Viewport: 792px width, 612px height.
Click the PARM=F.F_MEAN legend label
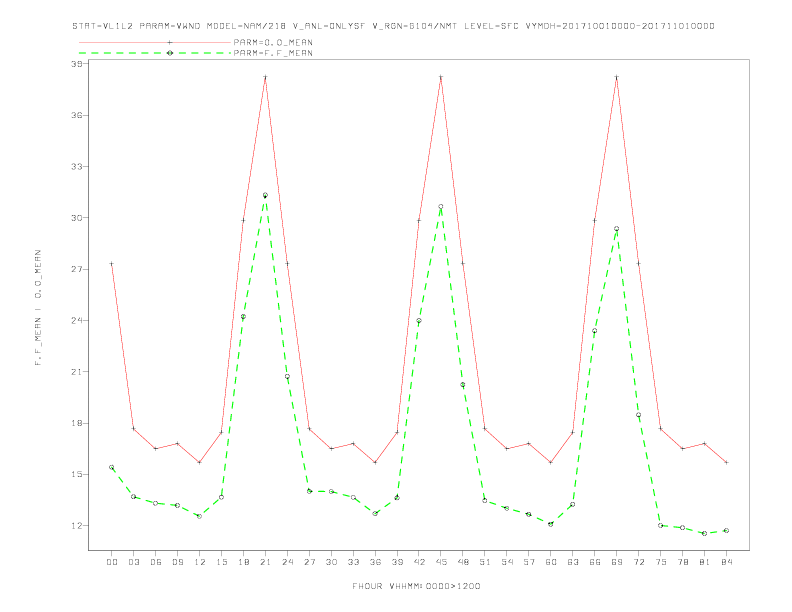273,53
